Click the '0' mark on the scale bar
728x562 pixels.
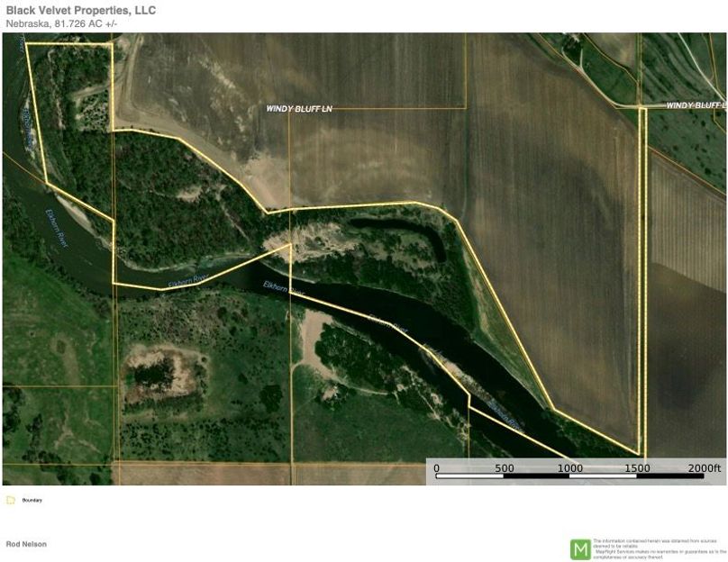tap(436, 468)
